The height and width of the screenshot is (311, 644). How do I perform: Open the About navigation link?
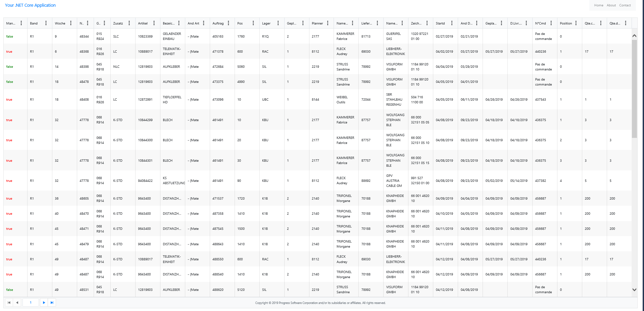click(x=611, y=5)
